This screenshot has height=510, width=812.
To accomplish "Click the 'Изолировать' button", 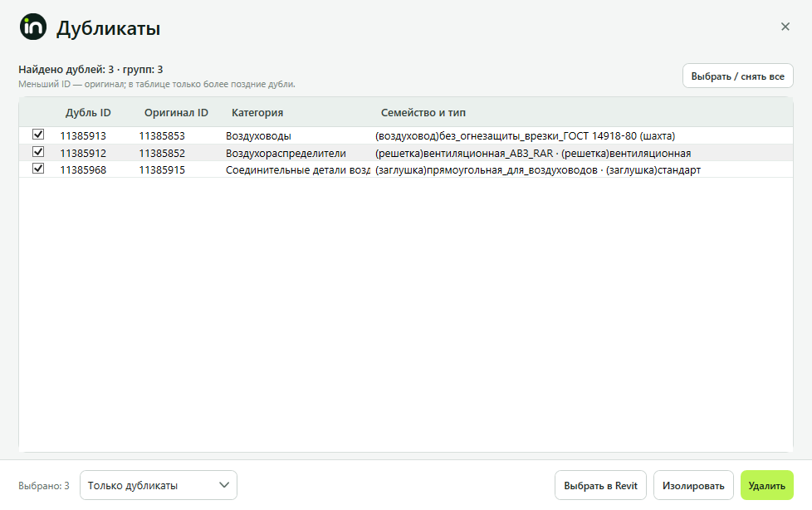I will click(x=693, y=486).
